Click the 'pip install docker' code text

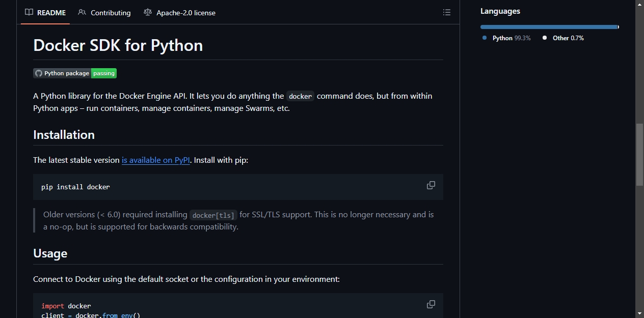pyautogui.click(x=75, y=187)
